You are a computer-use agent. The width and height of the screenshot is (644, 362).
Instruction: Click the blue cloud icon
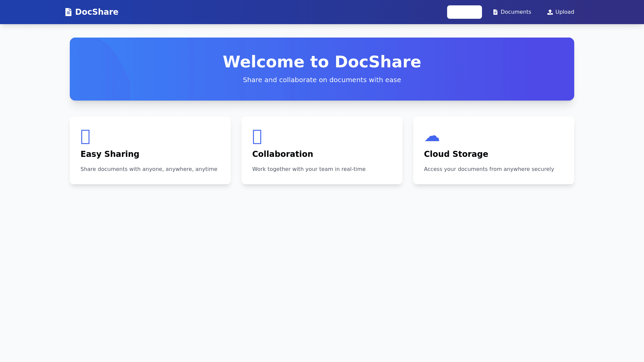432,138
